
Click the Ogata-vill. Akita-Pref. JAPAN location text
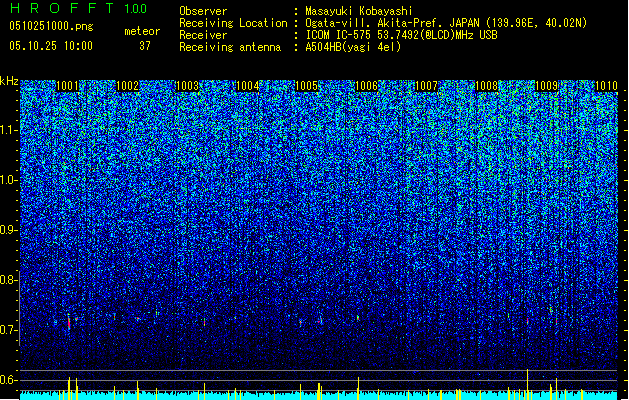446,23
